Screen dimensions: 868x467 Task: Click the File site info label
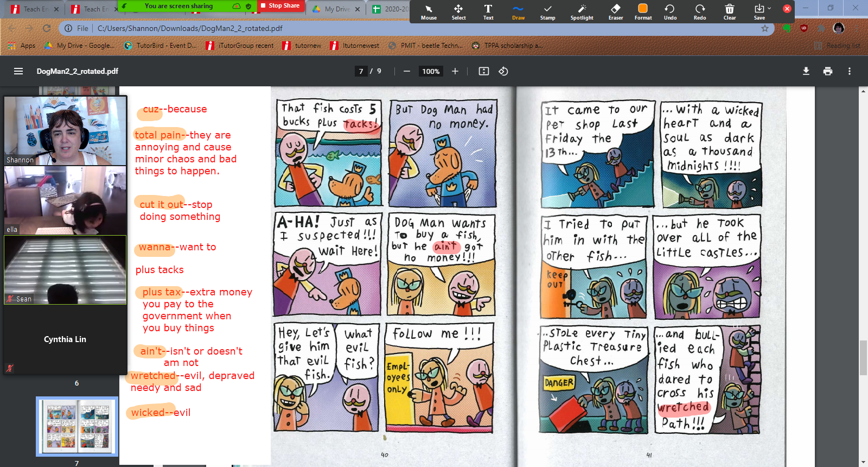coord(76,28)
